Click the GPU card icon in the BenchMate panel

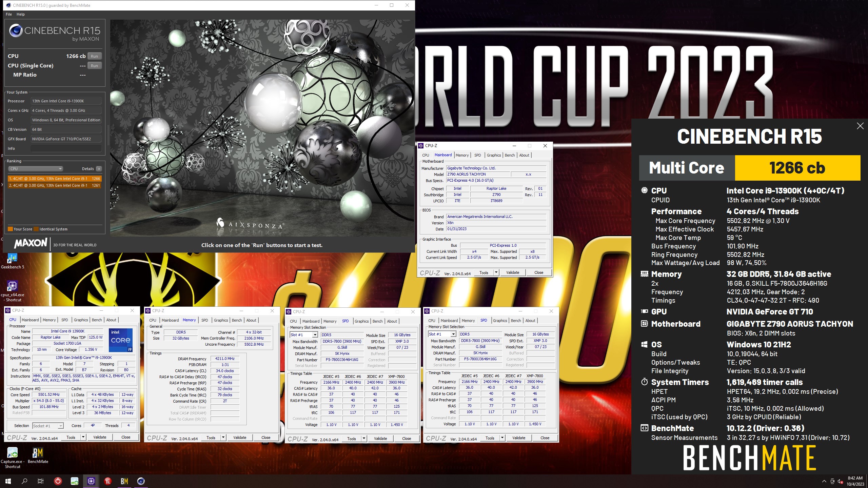pyautogui.click(x=644, y=311)
